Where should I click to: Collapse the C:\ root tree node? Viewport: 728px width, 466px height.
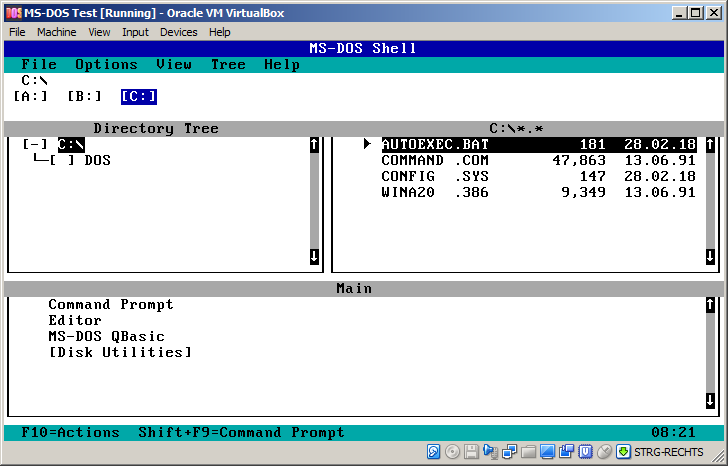tap(35, 144)
